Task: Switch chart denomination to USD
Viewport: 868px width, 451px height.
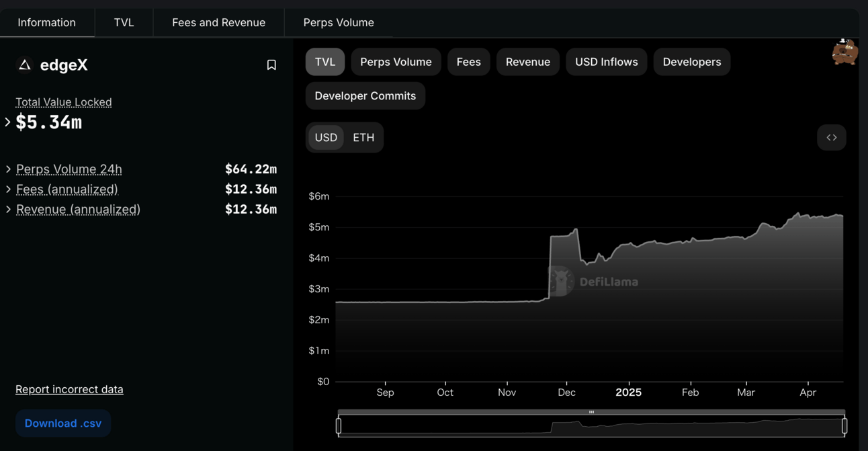Action: tap(327, 137)
